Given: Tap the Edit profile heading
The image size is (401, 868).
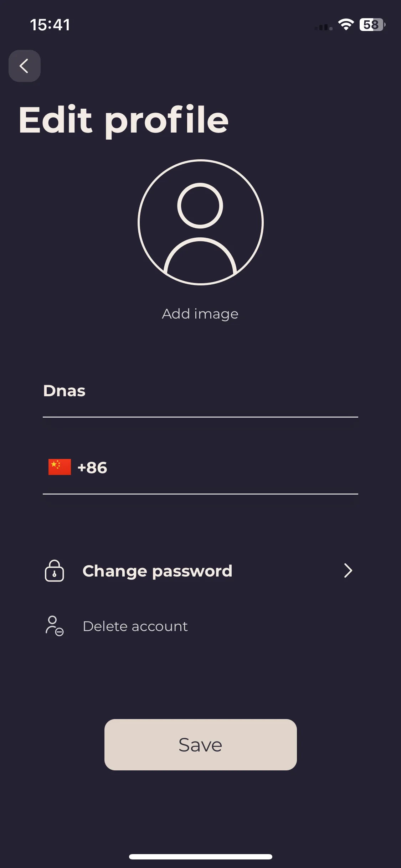Looking at the screenshot, I should [x=123, y=120].
